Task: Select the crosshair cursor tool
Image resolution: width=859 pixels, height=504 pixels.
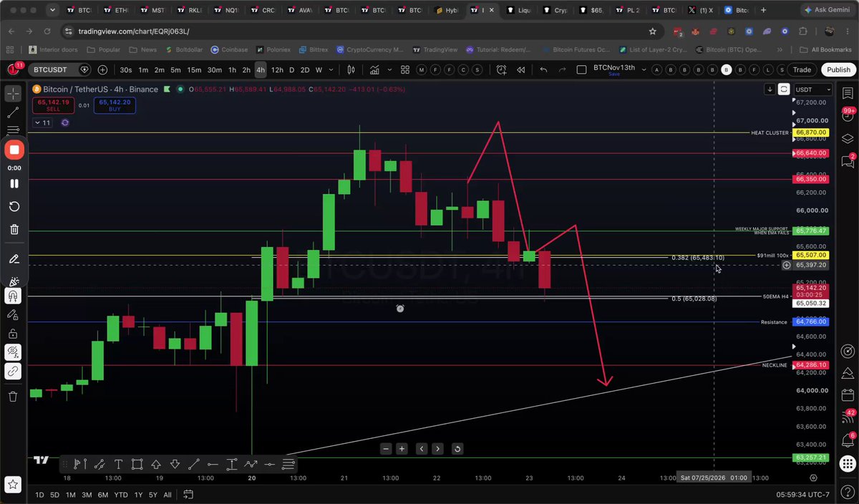Action: [x=13, y=94]
